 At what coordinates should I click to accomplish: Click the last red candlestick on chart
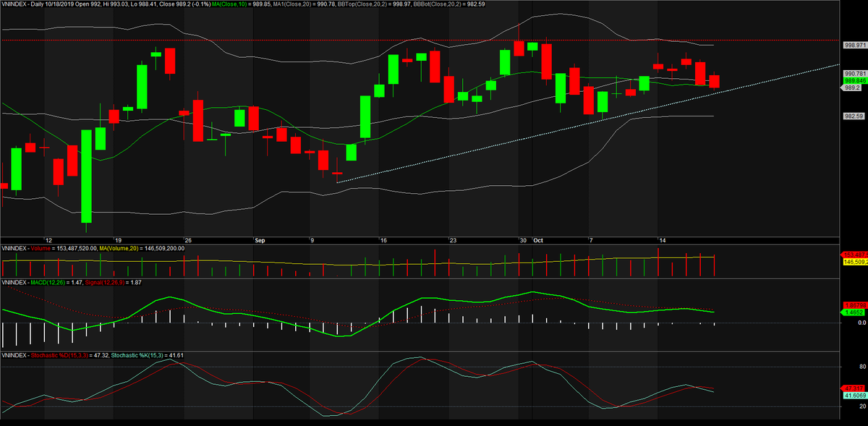pyautogui.click(x=714, y=81)
